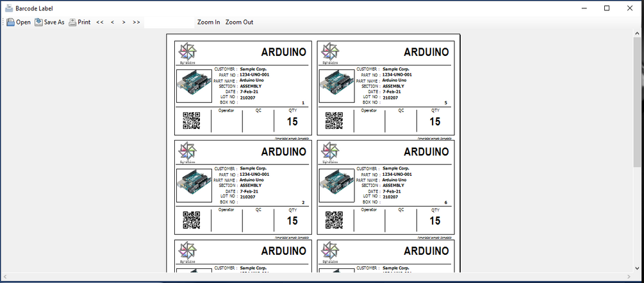The height and width of the screenshot is (283, 644).
Task: Click ASSEMBLY section on box 2 label
Action: click(251, 185)
